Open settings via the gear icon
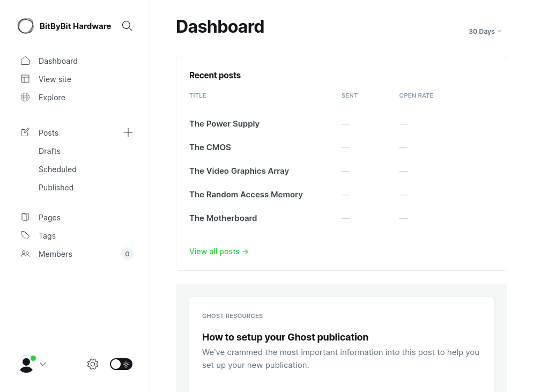Screen dimensions: 533x392 tap(93, 364)
